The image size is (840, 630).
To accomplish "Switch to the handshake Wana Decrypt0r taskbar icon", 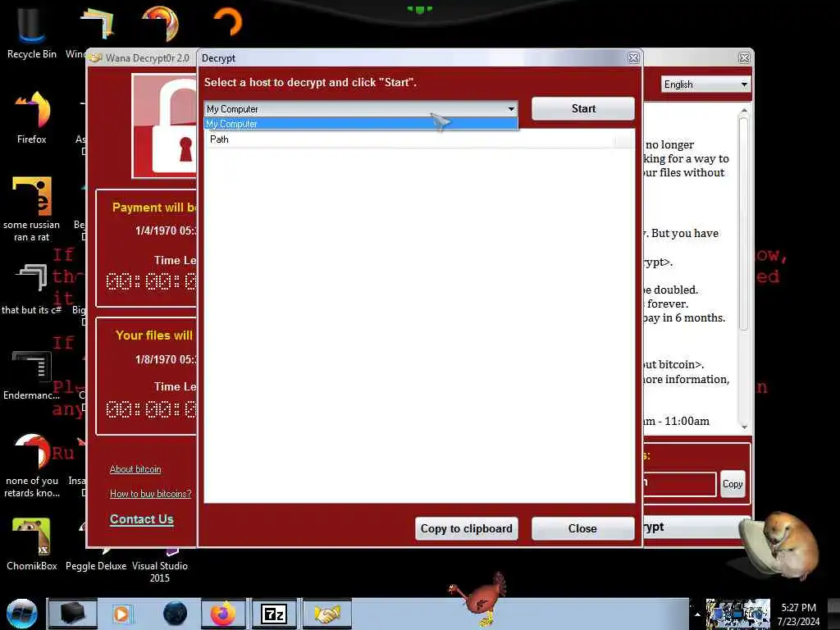I will point(326,614).
